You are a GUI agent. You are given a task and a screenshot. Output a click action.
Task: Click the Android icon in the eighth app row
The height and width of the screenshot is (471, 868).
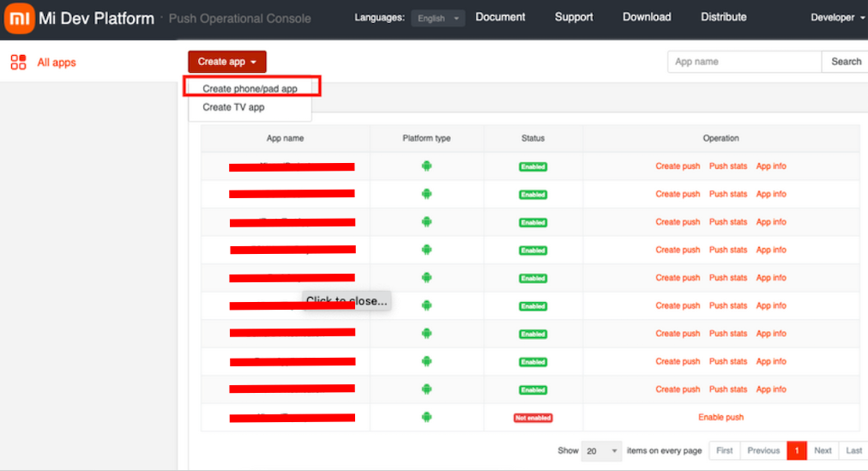tap(426, 361)
